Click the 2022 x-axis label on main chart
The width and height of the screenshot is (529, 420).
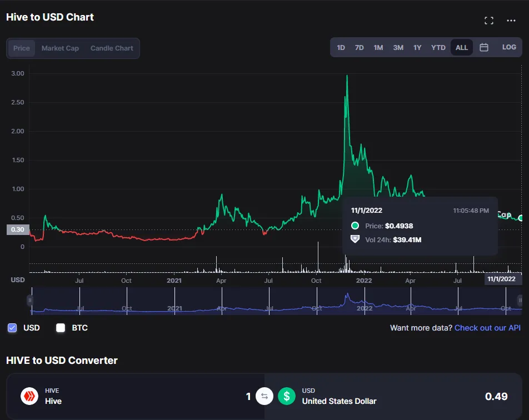[x=363, y=281]
